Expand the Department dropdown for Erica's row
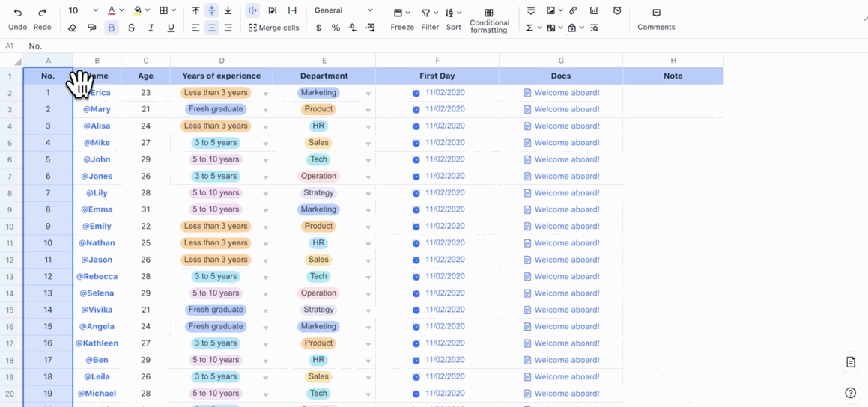 (x=368, y=94)
